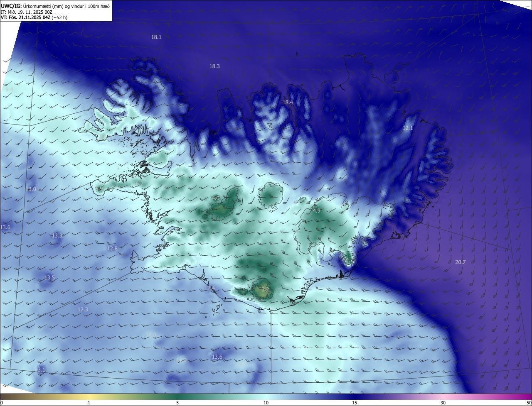
Task: Click the 12.1 value in the northeast
Action: [408, 128]
